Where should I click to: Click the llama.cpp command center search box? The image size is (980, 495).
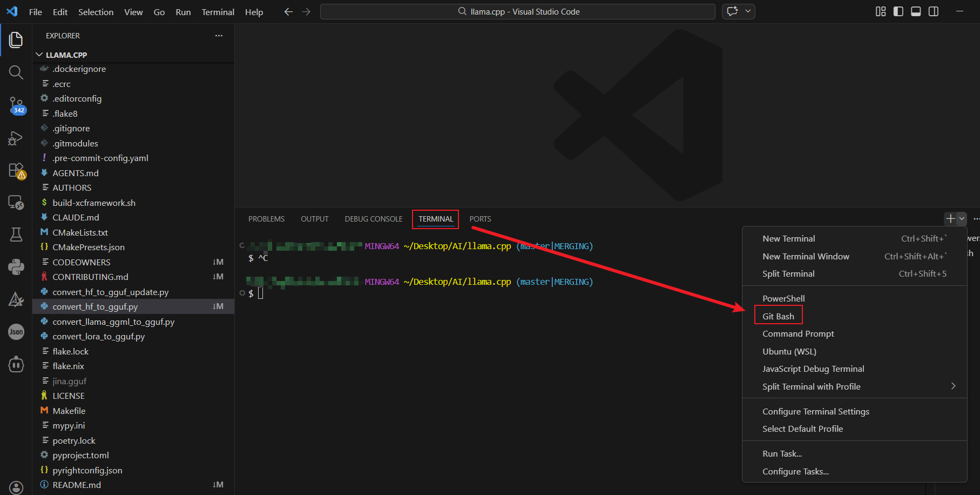tap(517, 11)
